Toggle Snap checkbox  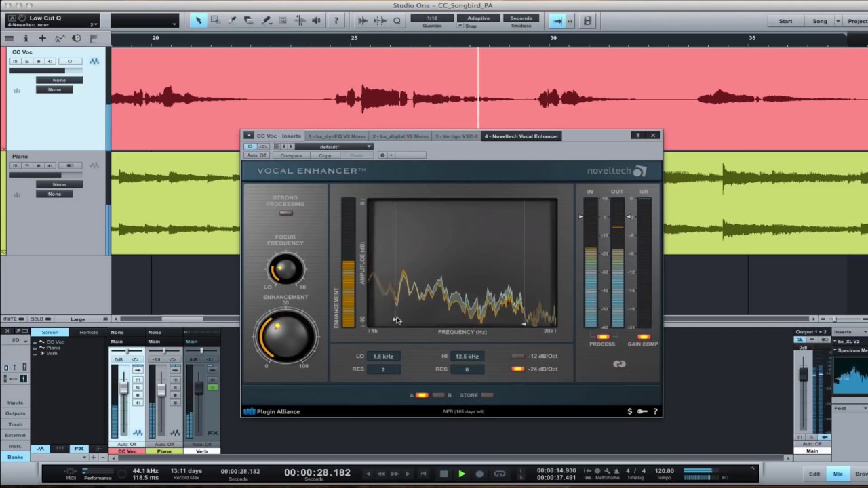[461, 26]
